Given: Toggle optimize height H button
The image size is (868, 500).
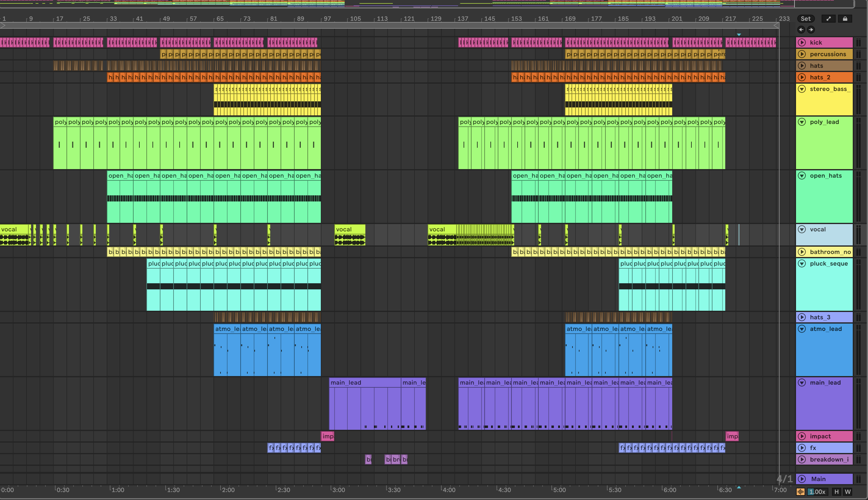Looking at the screenshot, I should pos(837,492).
